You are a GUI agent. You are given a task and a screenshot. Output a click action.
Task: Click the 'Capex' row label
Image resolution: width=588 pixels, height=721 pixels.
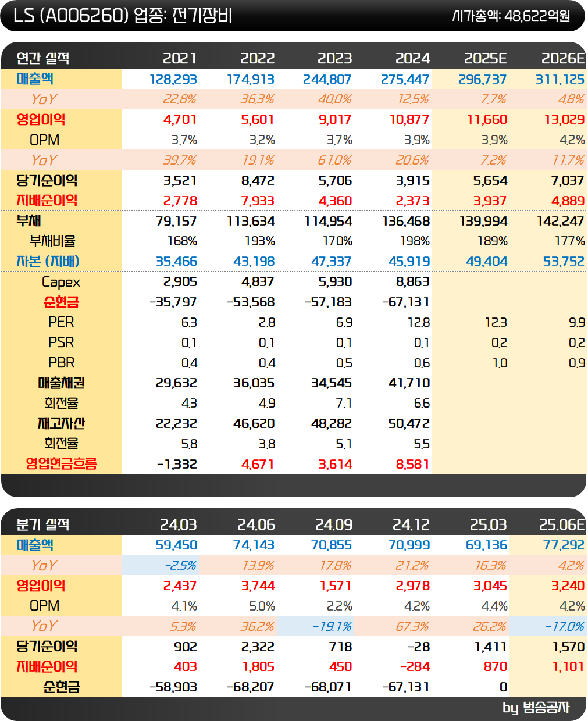pos(61,283)
